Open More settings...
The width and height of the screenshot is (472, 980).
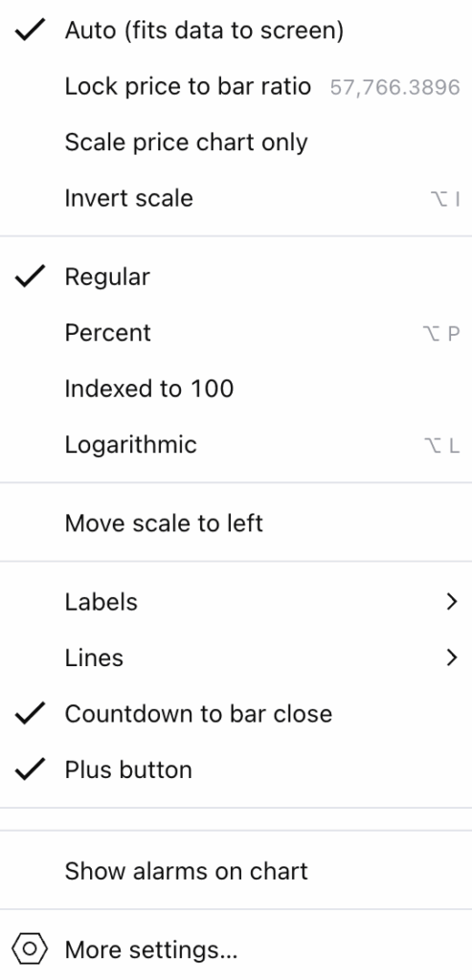(x=236, y=950)
